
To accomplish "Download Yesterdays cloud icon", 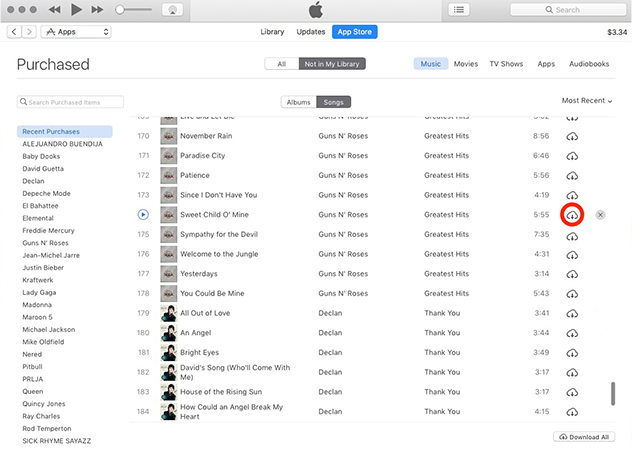I will [572, 275].
